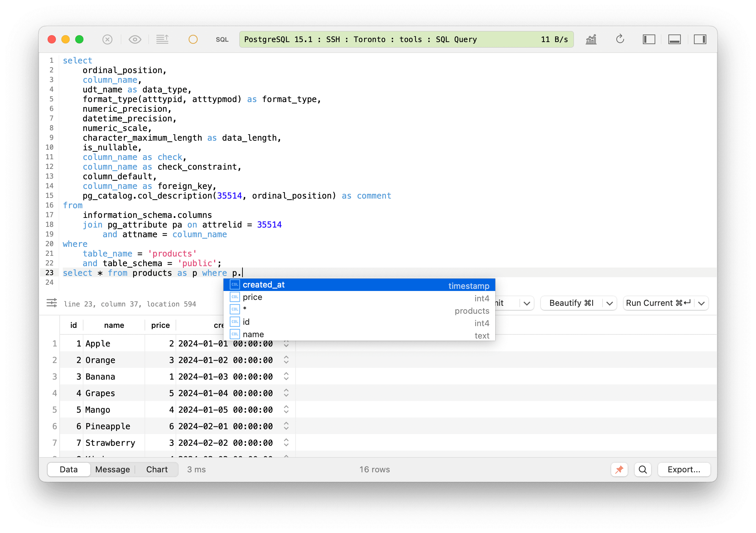Increment the Apple row timestamp stepper
The image size is (756, 533).
tap(286, 341)
